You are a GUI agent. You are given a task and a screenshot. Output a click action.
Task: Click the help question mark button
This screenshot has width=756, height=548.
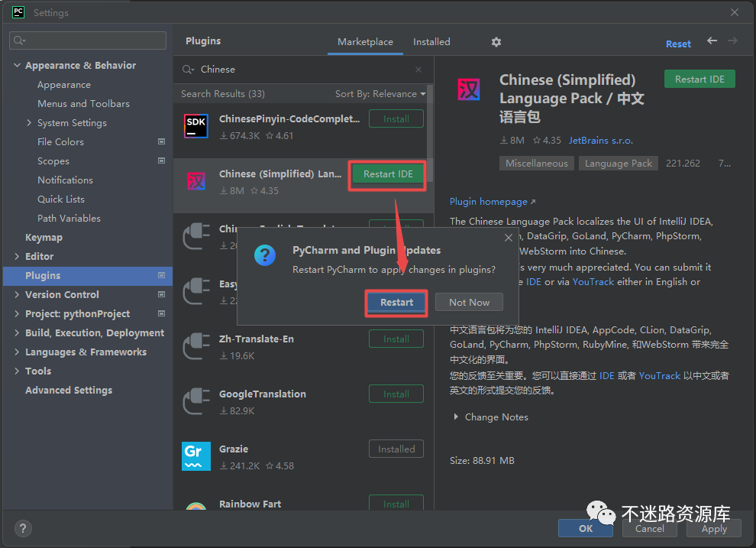click(23, 528)
